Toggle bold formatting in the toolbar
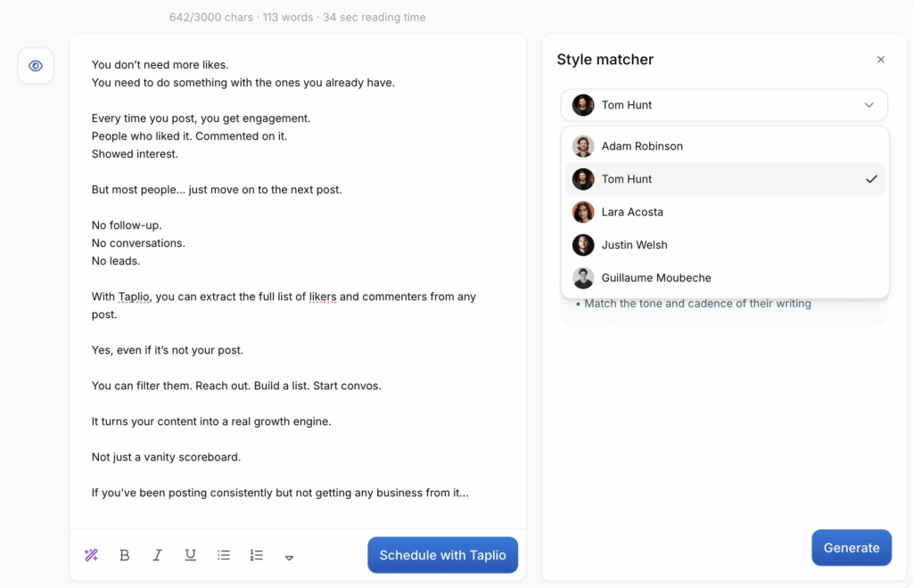The width and height of the screenshot is (913, 588). pyautogui.click(x=124, y=555)
